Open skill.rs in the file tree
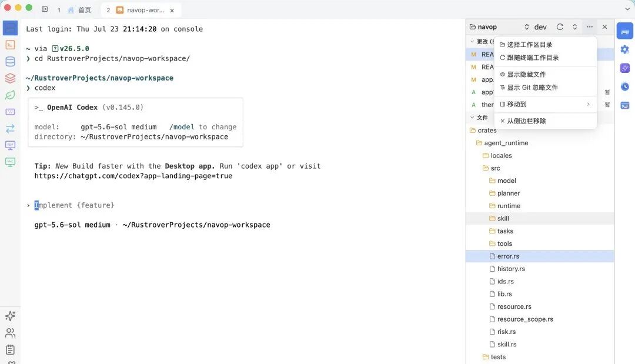 coord(540,344)
